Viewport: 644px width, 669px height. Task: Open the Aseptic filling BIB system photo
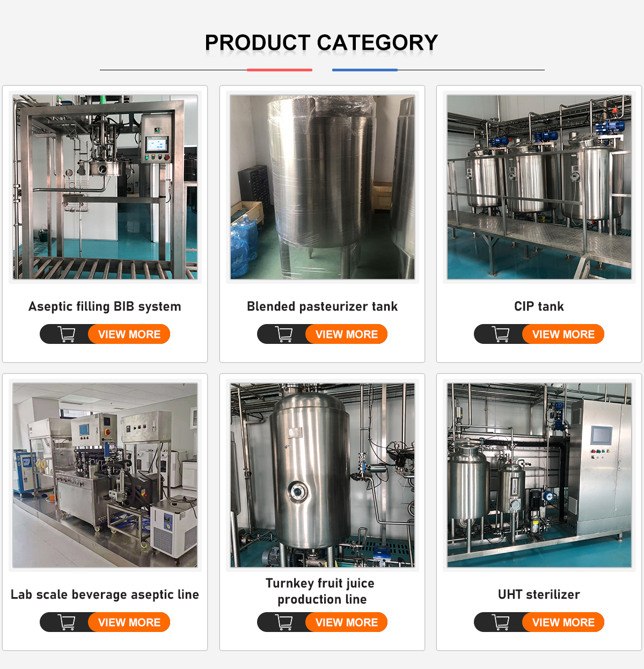pyautogui.click(x=105, y=187)
